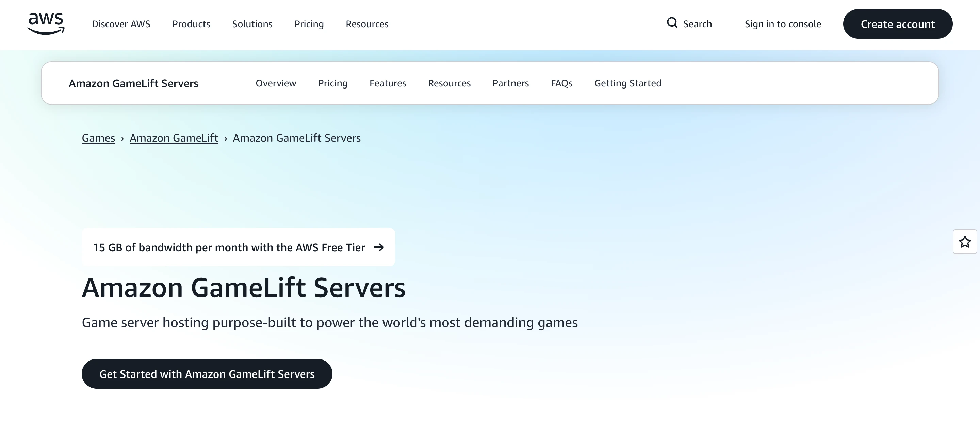Go to the AWS logo home

46,23
